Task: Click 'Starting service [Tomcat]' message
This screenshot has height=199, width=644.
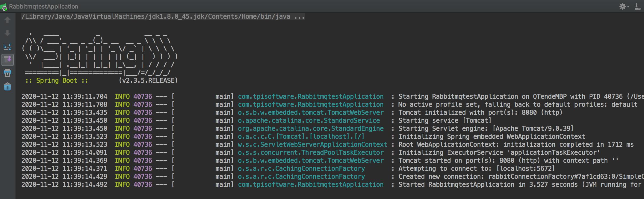Action: (x=445, y=121)
